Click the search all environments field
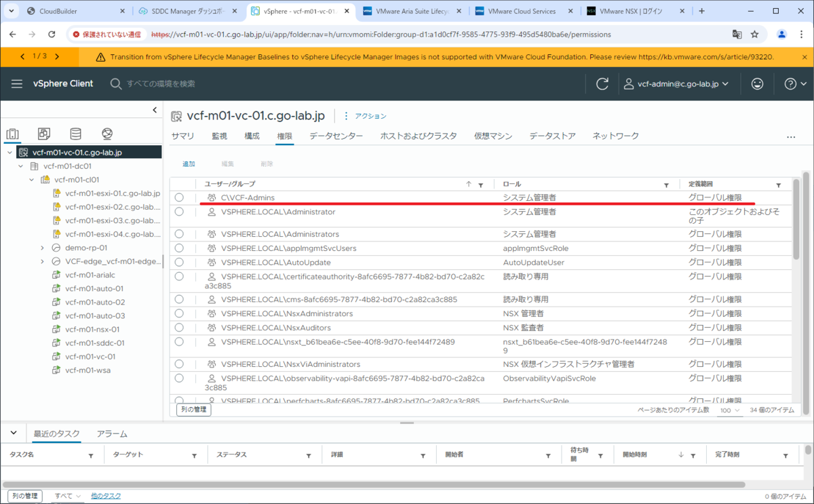The width and height of the screenshot is (814, 504). pos(161,83)
